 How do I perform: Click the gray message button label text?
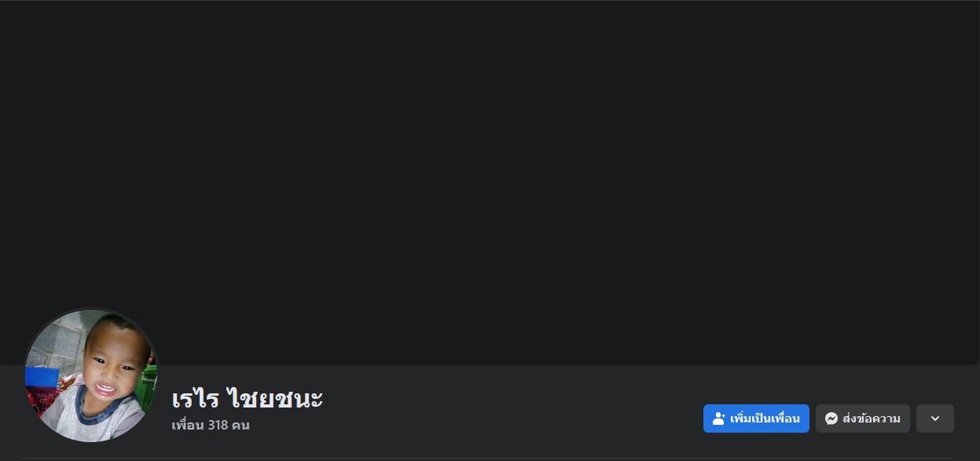871,419
